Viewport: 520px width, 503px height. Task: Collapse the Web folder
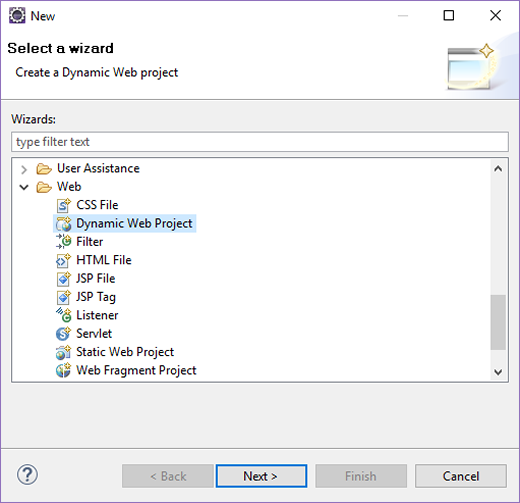24,187
